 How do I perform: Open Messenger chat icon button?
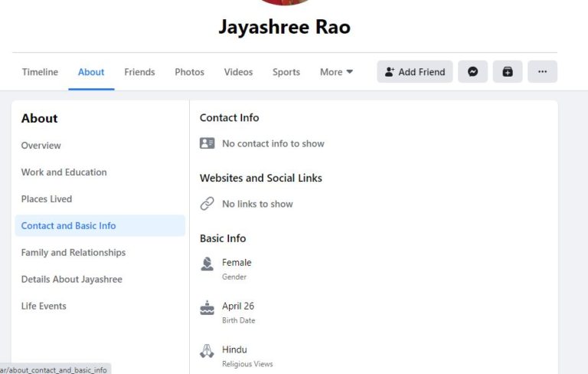(x=472, y=72)
